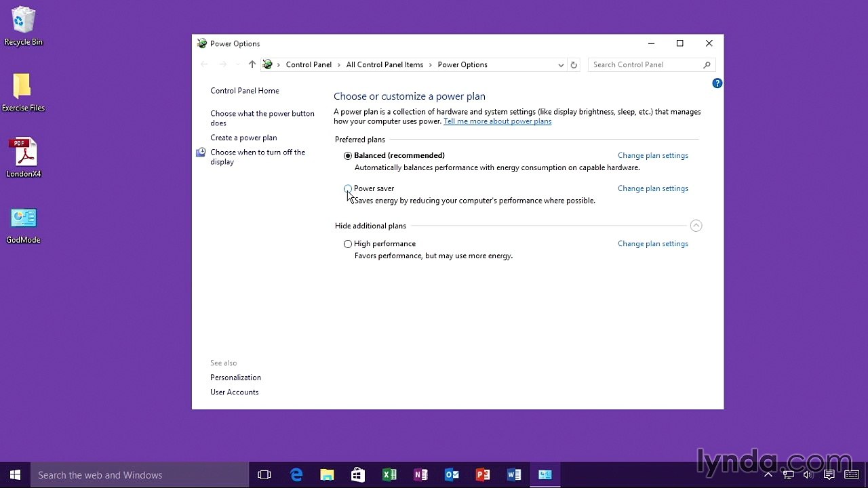Select the Recycle Bin desktop icon
868x488 pixels.
tap(23, 26)
